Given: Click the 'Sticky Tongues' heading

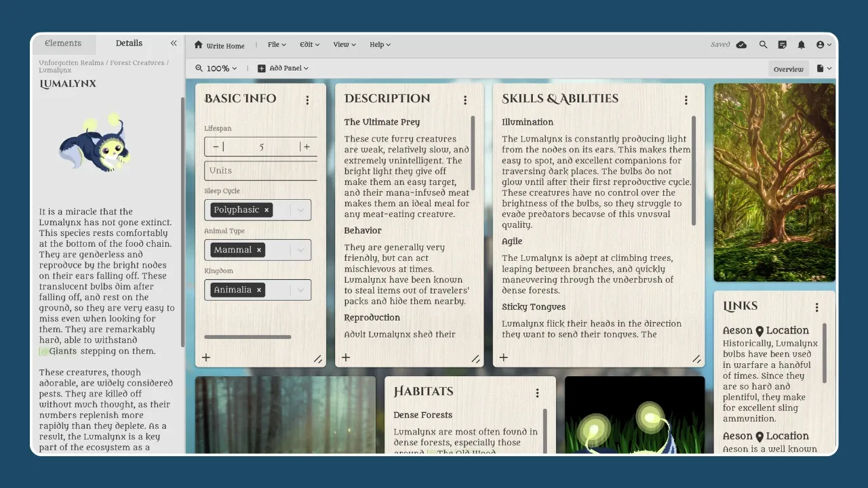Looking at the screenshot, I should [534, 307].
